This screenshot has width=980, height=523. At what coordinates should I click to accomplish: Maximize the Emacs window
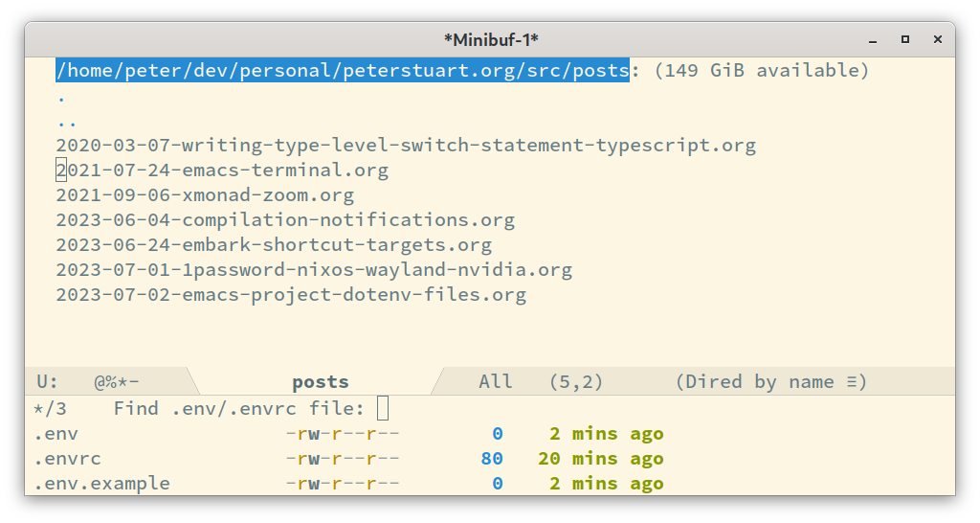click(x=905, y=39)
